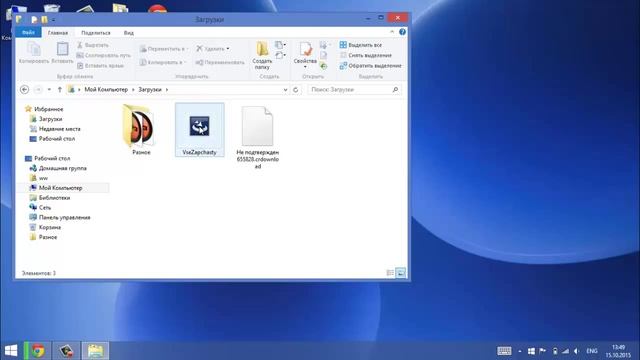Open the Переместить в dropdown

[x=164, y=49]
